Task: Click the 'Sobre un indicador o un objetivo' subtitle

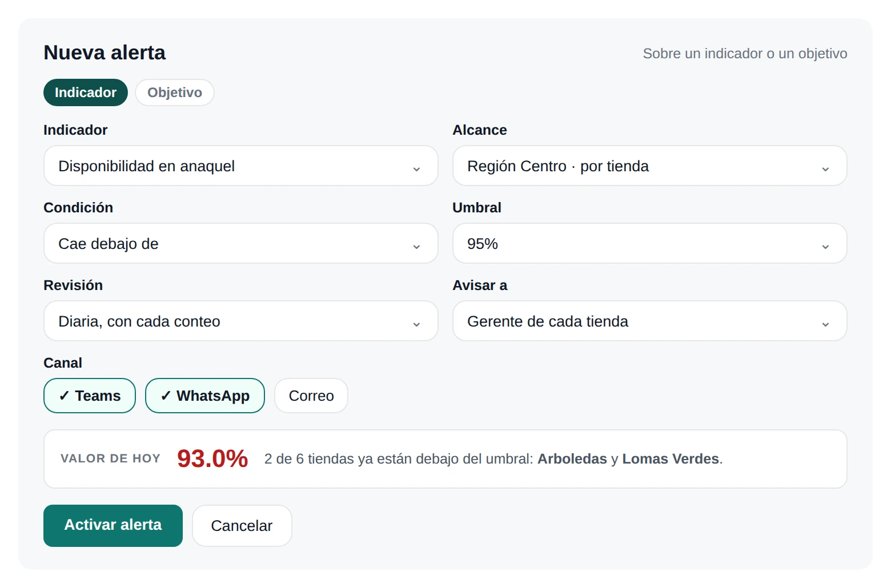Action: [745, 54]
